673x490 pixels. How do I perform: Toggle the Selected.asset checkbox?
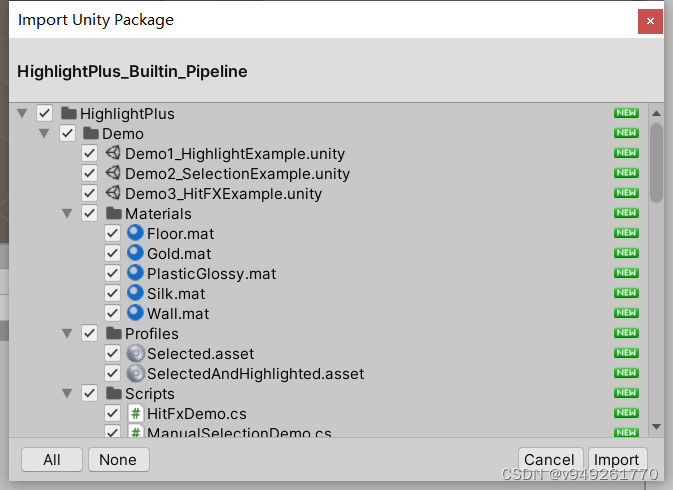[112, 354]
